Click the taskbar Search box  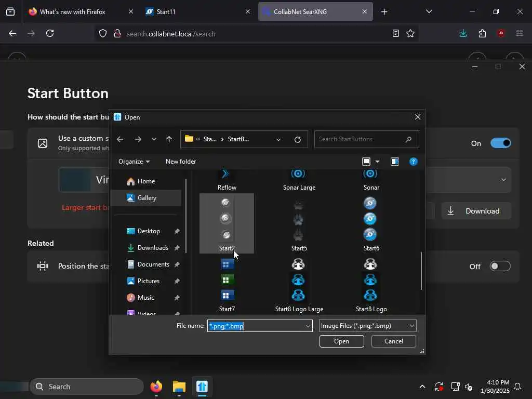click(x=87, y=387)
